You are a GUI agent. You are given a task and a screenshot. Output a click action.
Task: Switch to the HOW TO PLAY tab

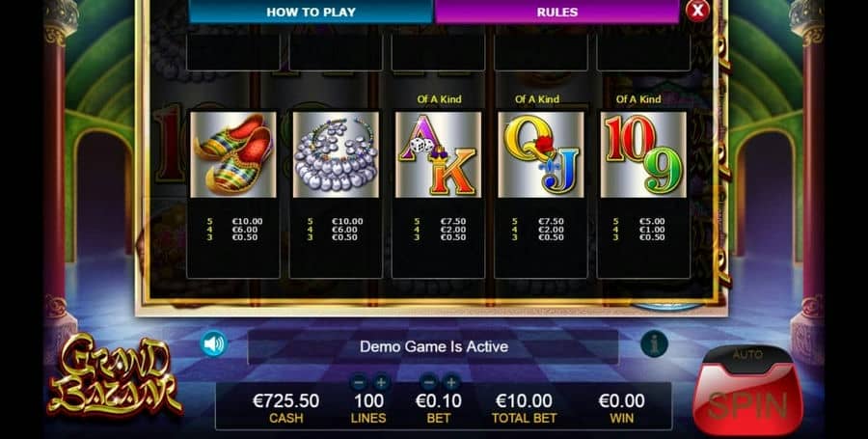click(311, 13)
